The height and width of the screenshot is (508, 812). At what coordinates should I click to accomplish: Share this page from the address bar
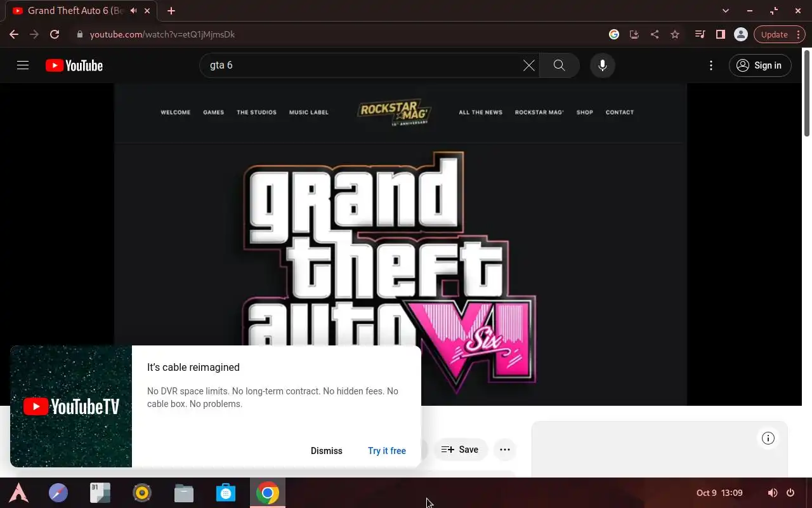(x=654, y=34)
